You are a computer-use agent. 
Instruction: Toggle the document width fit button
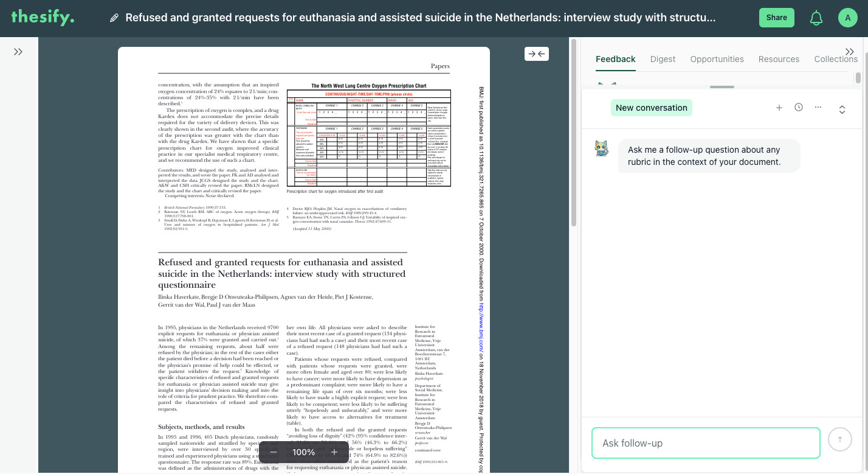pos(537,54)
